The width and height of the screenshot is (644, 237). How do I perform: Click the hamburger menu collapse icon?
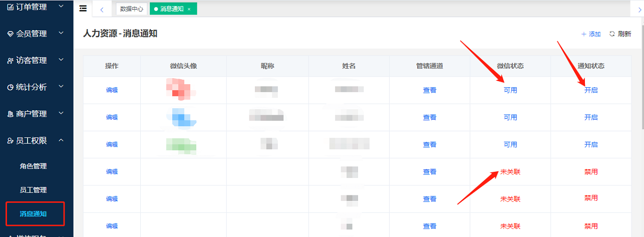(x=83, y=9)
